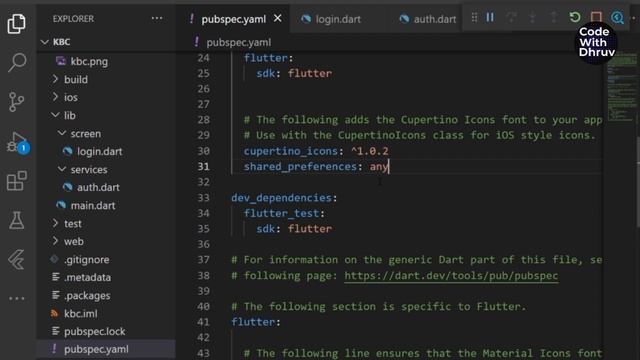Close the pubspec.yaml tab
This screenshot has height=360, width=640.
pyautogui.click(x=278, y=18)
